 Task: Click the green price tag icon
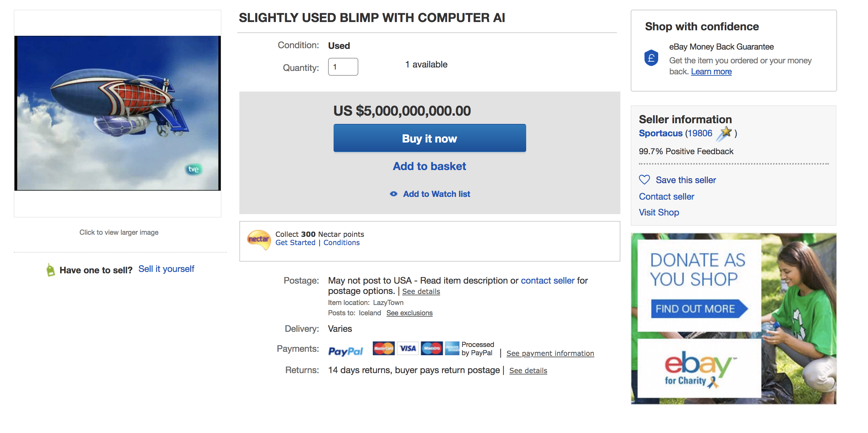[51, 270]
